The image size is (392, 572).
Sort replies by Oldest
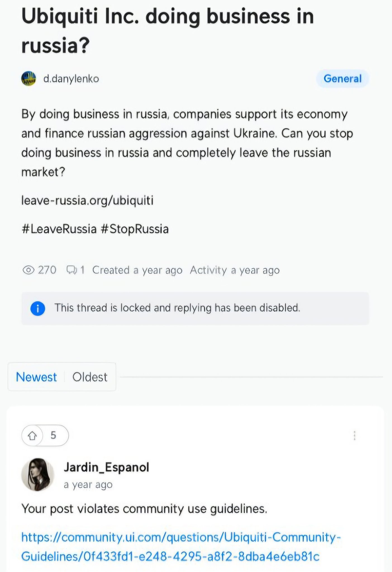coord(90,377)
